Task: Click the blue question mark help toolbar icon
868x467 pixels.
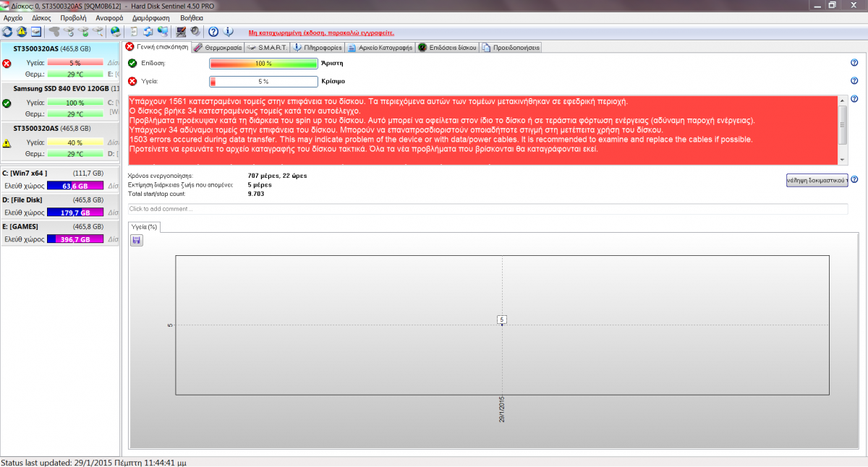Action: click(213, 32)
